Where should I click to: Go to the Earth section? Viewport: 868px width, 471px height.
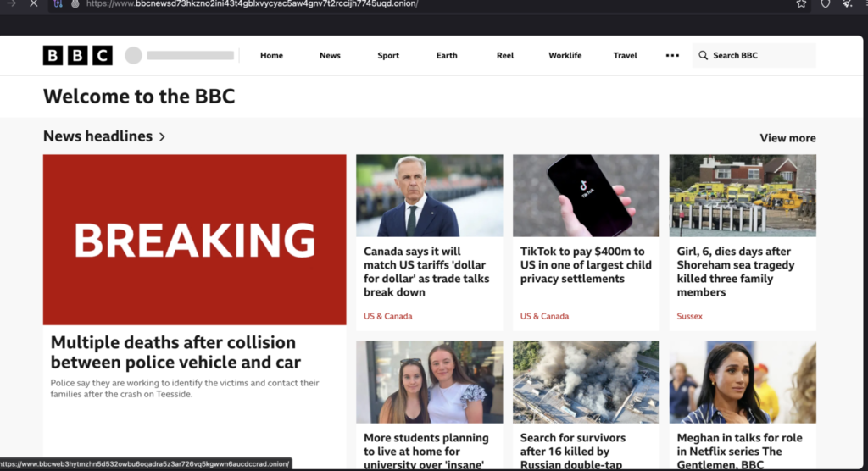click(x=447, y=55)
